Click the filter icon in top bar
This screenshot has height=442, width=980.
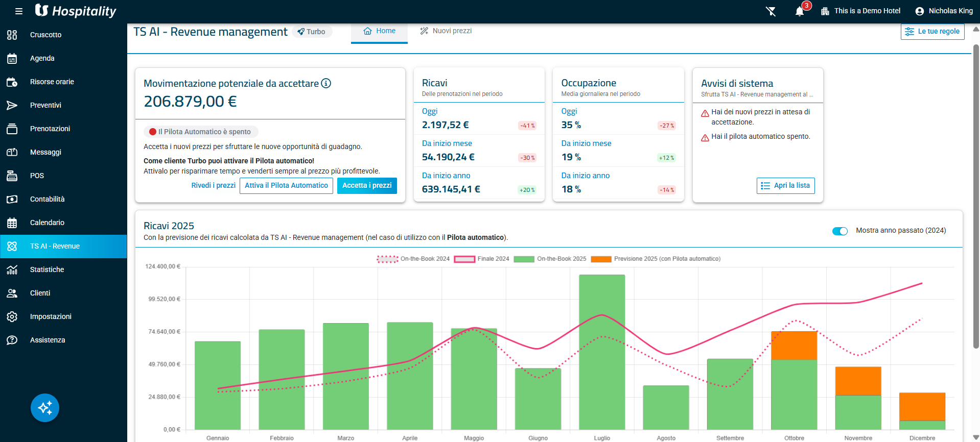tap(771, 11)
